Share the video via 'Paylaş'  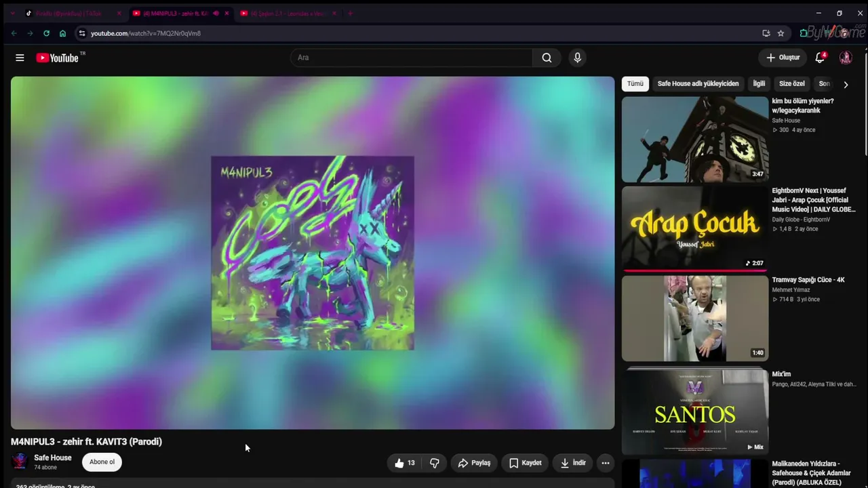(474, 463)
